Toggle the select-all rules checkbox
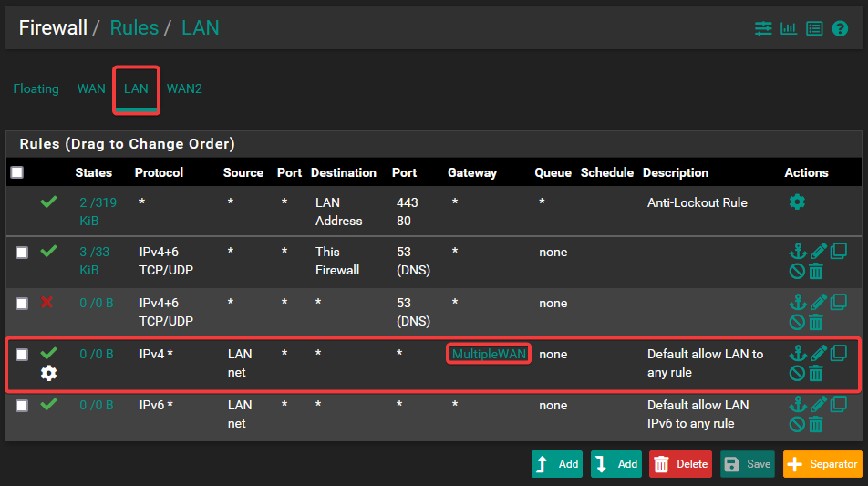Image resolution: width=868 pixels, height=486 pixels. pyautogui.click(x=17, y=172)
